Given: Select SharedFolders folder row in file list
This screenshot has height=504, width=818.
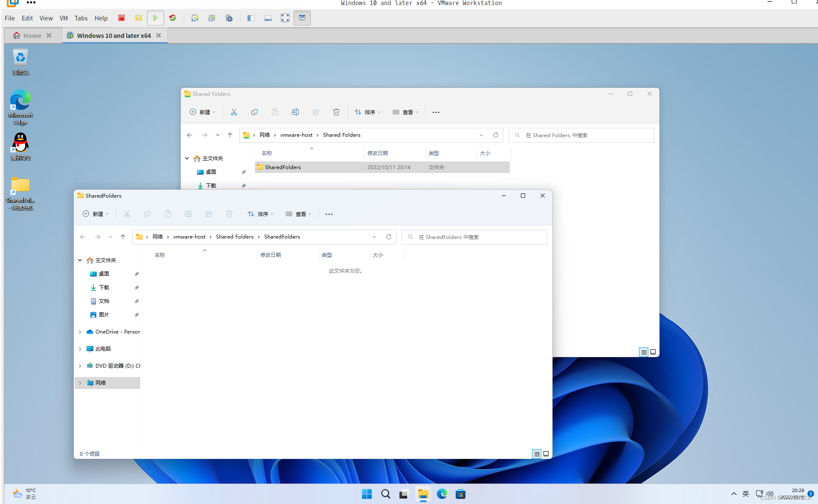Looking at the screenshot, I should 382,167.
